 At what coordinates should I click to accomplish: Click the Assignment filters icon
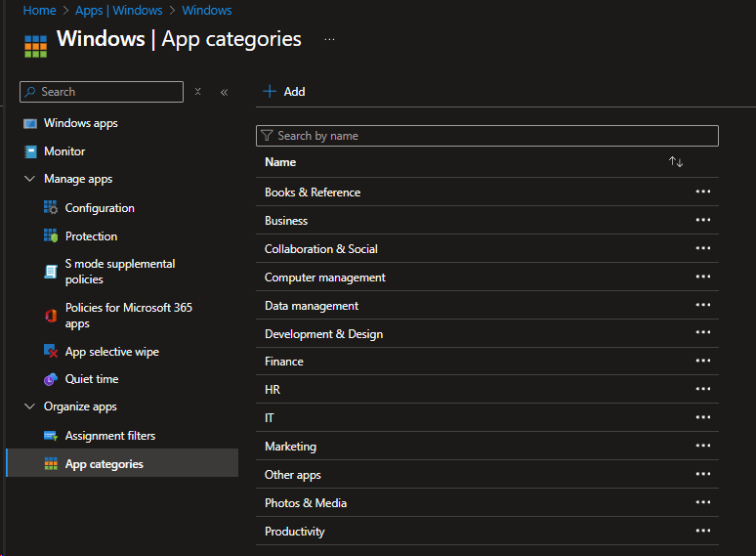[51, 436]
